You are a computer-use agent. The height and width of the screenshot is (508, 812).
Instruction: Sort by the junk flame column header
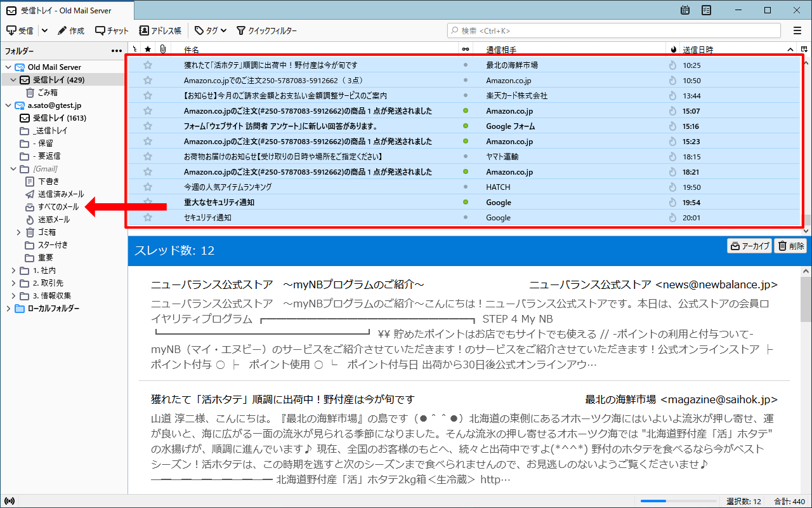tap(673, 49)
